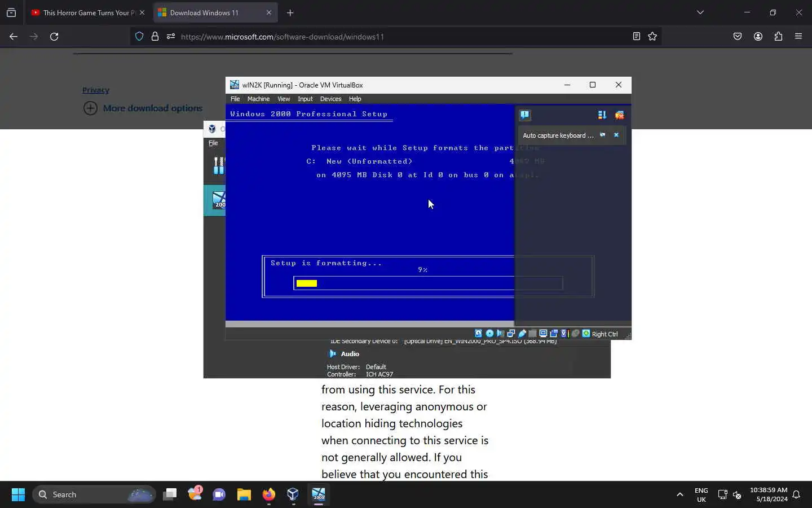This screenshot has width=812, height=508.
Task: Toggle reader view icon
Action: pyautogui.click(x=636, y=36)
